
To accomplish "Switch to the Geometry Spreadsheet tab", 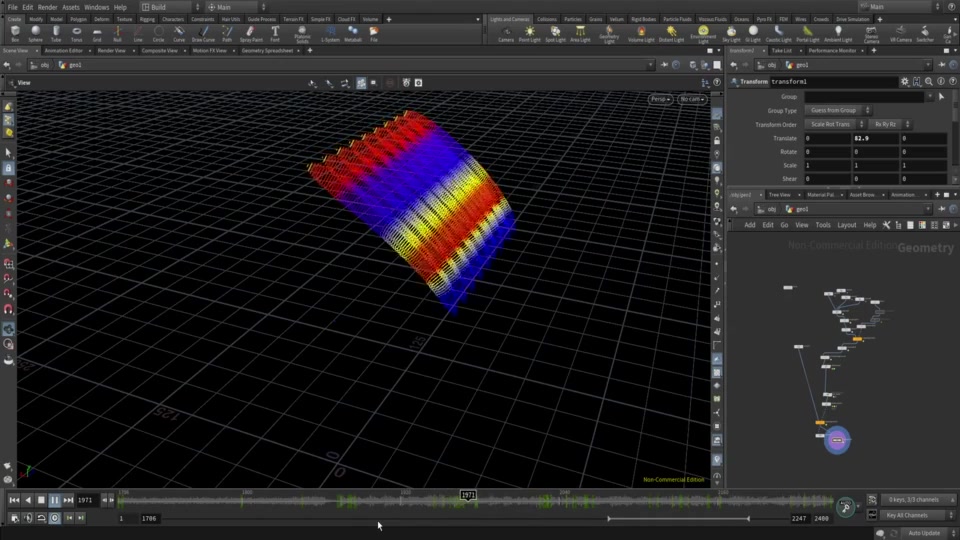I will coord(267,49).
